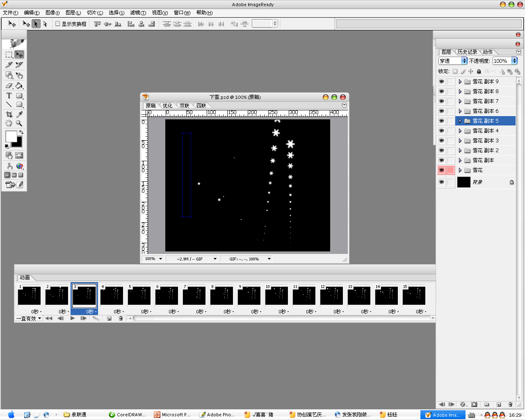
Task: Switch to the 历史记录 panel tab
Action: [x=467, y=52]
